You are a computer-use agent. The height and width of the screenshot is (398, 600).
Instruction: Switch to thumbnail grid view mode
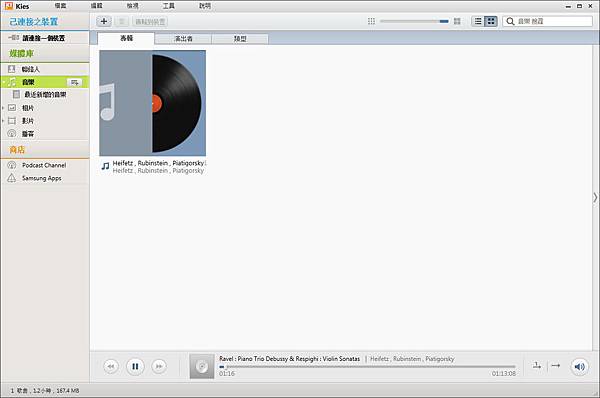(x=491, y=21)
